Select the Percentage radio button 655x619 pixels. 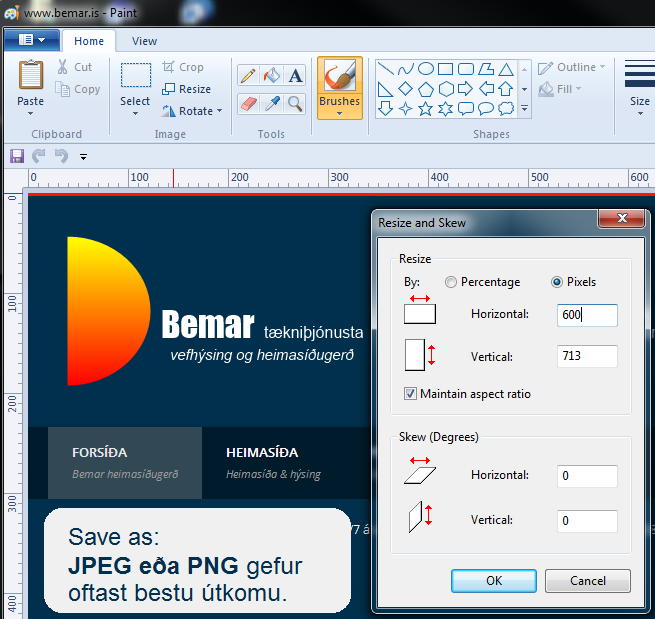[451, 282]
